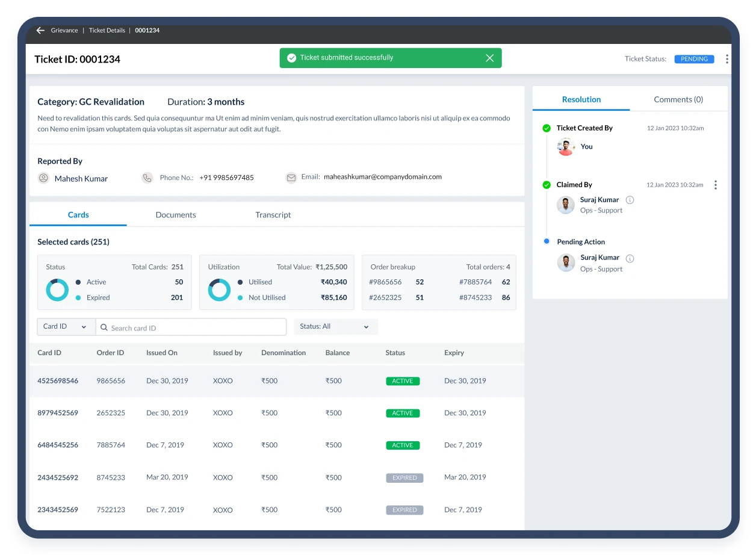Click the green check beside Claimed By

(547, 185)
